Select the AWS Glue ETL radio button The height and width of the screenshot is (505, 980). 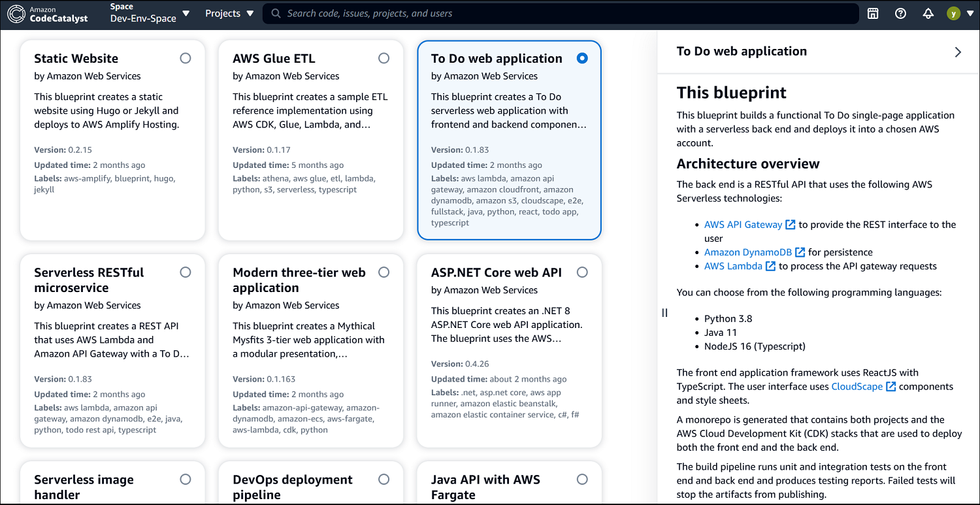pyautogui.click(x=384, y=58)
